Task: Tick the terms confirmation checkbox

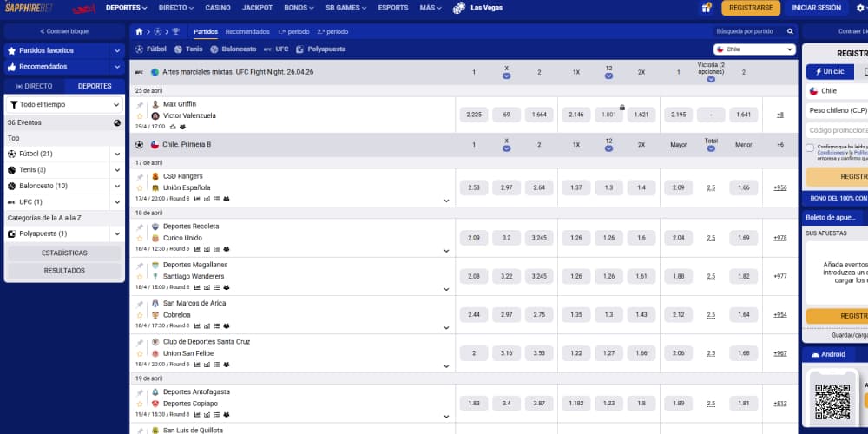Action: coord(810,148)
